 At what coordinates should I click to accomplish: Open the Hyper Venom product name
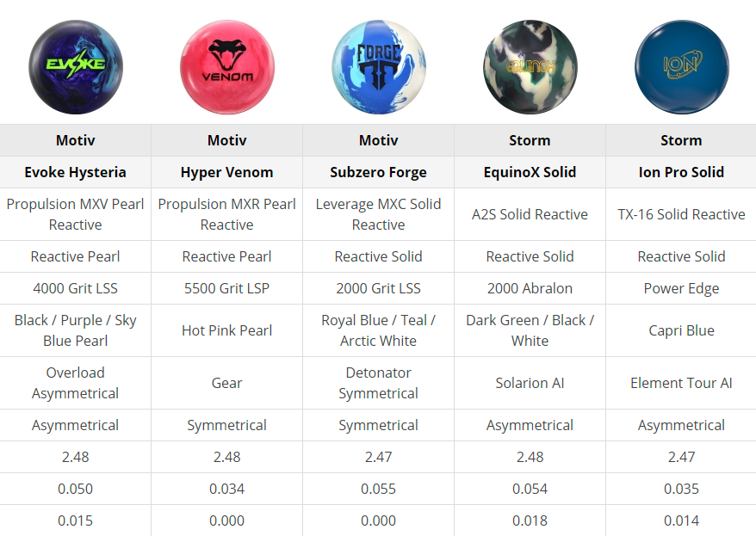[227, 172]
